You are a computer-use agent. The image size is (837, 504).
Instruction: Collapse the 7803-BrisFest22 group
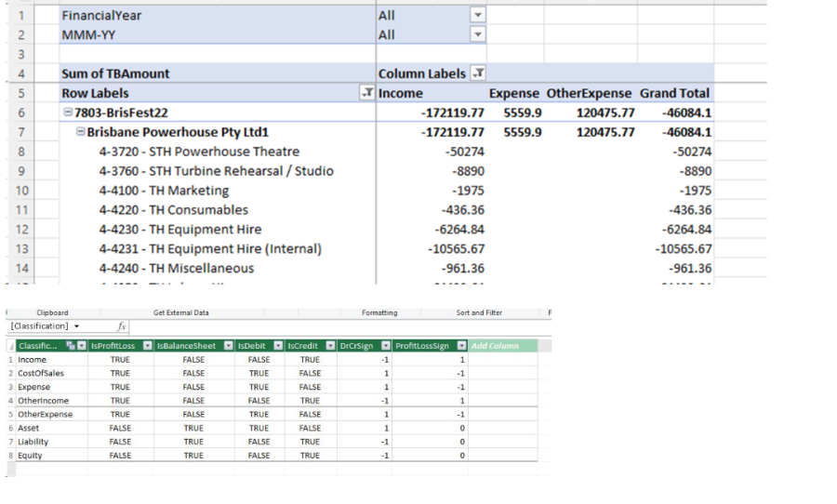click(68, 113)
